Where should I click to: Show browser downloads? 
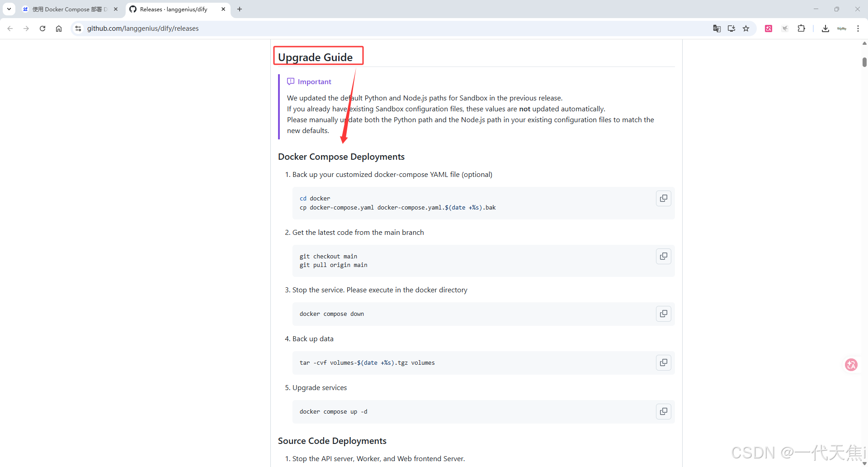tap(826, 29)
